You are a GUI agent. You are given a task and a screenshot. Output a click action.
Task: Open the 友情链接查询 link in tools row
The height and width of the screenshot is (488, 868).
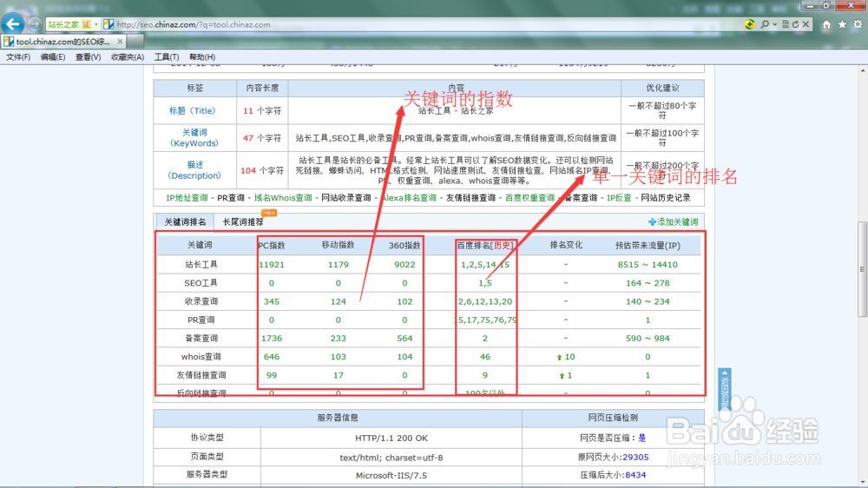(x=470, y=198)
